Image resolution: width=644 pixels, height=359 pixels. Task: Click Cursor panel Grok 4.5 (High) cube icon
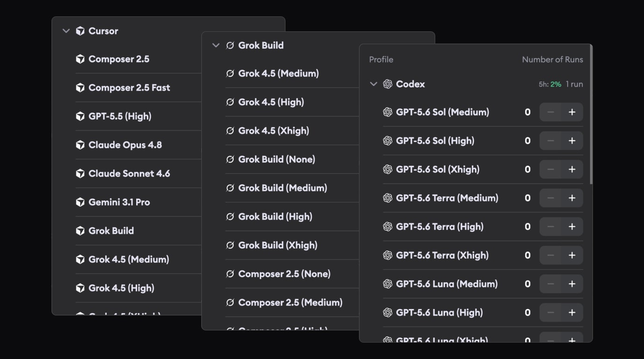pos(80,288)
